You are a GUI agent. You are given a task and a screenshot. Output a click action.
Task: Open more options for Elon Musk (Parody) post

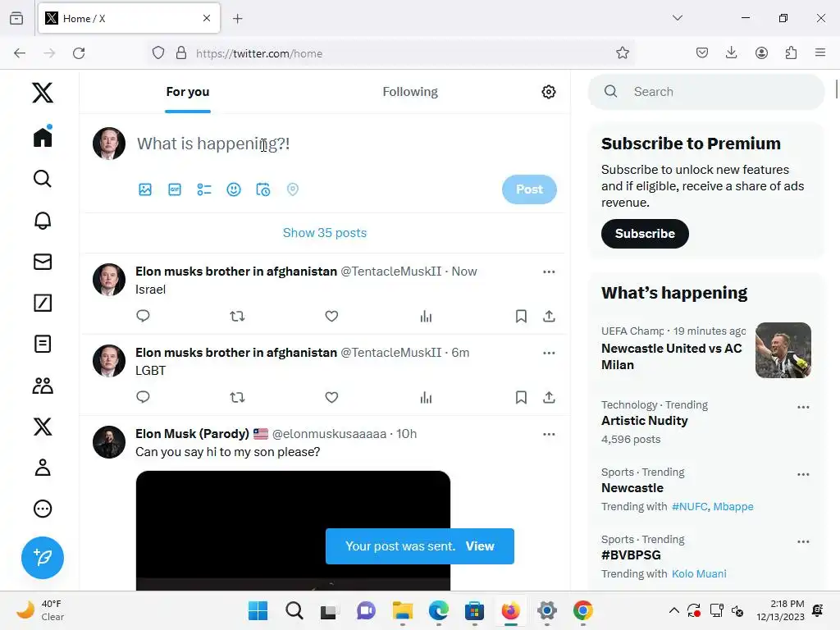point(549,434)
